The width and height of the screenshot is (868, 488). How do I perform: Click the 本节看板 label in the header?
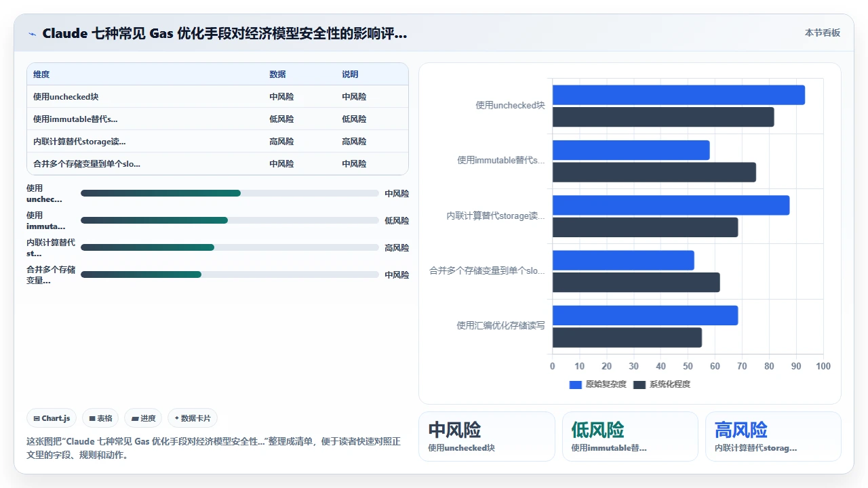click(x=823, y=33)
